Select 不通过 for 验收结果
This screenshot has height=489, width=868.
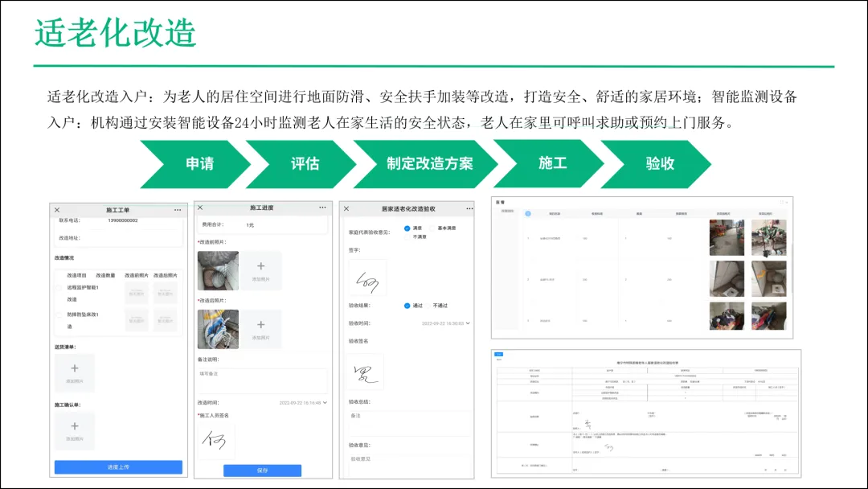[428, 306]
